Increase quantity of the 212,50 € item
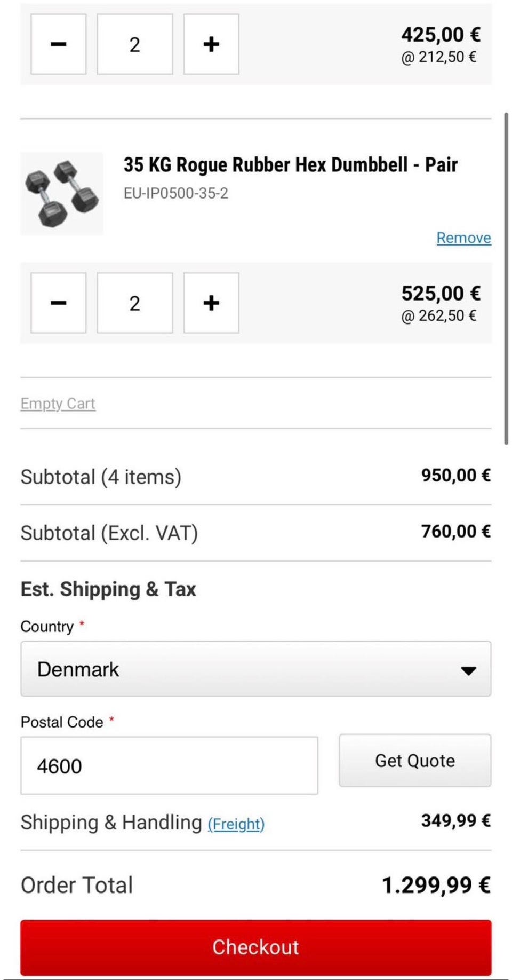This screenshot has width=512, height=980. click(x=211, y=44)
